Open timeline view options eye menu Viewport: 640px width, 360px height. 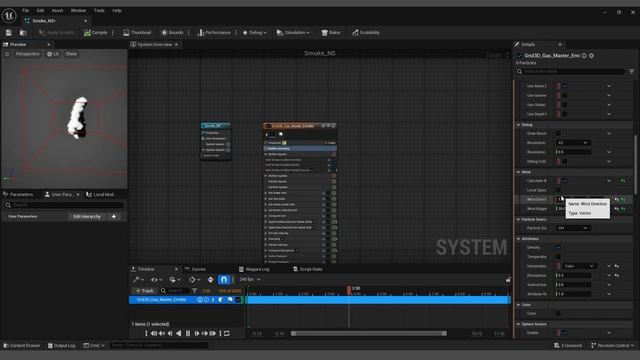(x=156, y=280)
